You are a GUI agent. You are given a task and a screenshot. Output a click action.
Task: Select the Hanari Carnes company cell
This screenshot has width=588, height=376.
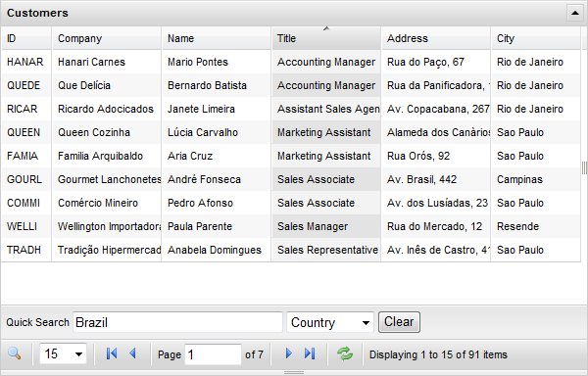[107, 62]
